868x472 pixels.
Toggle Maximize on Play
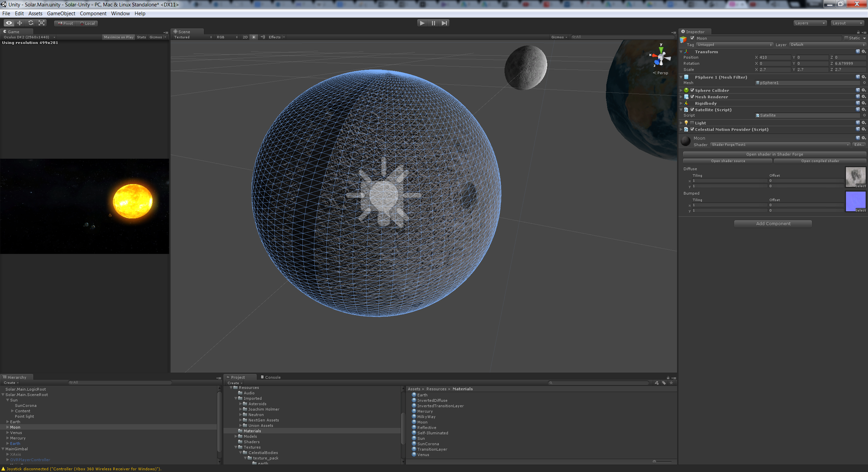118,37
